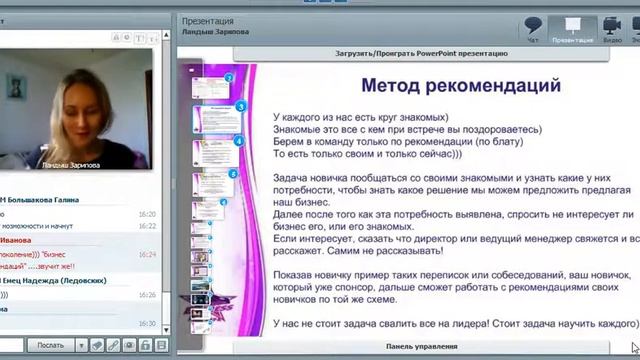Screen dimensions: 640x360
Task: Toggle the lock icon in chat toolbar
Action: (x=145, y=345)
